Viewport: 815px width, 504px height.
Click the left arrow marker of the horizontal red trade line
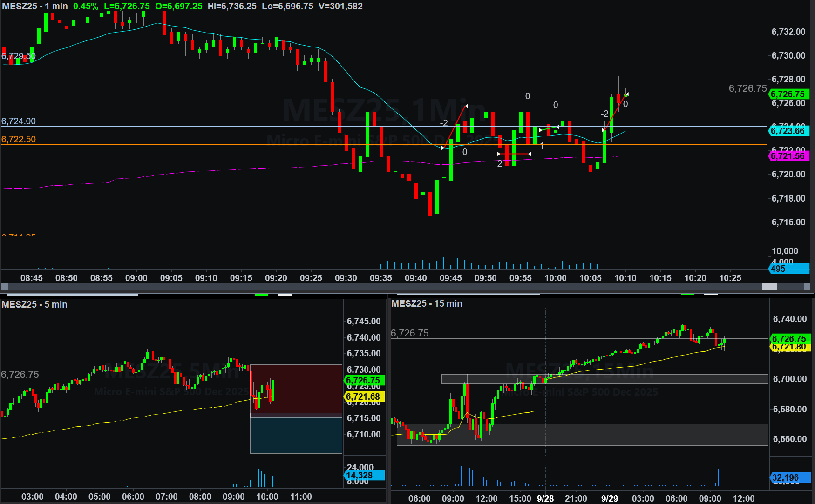(x=498, y=154)
